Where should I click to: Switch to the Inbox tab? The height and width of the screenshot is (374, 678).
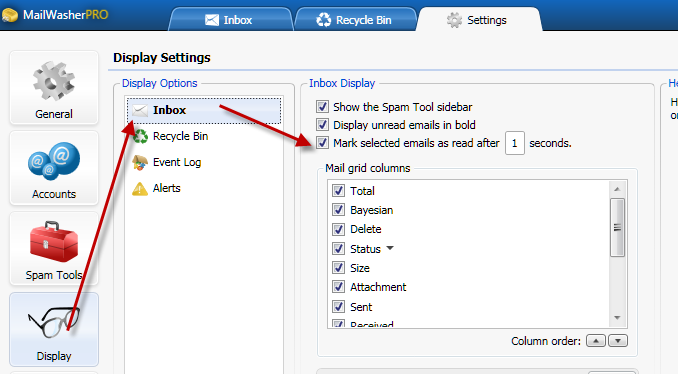point(230,20)
